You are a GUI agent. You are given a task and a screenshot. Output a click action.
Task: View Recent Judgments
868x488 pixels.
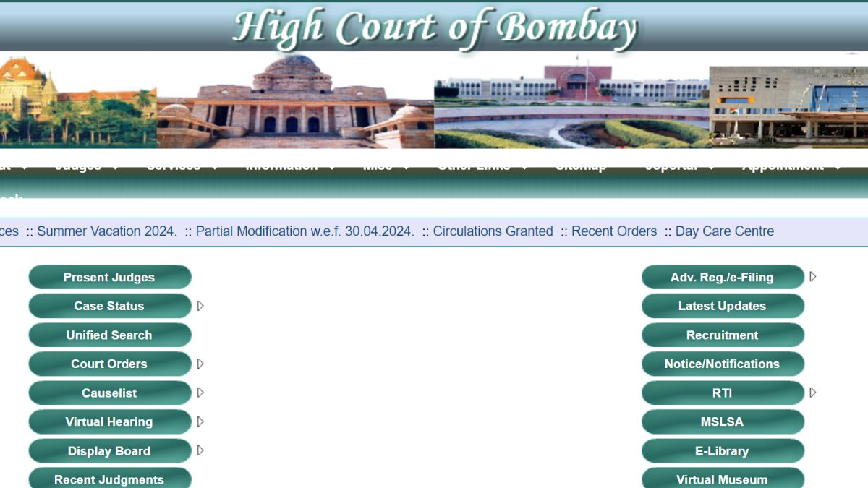110,479
